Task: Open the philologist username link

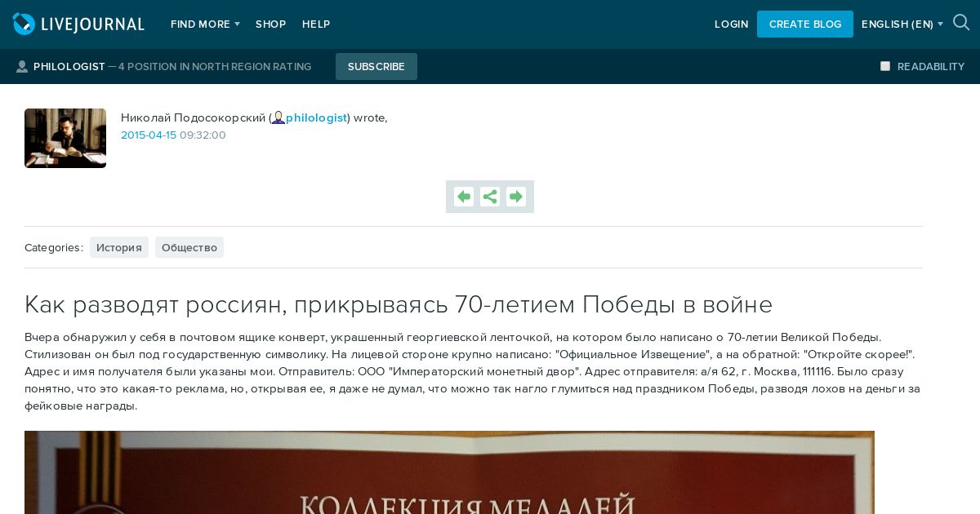Action: (316, 117)
